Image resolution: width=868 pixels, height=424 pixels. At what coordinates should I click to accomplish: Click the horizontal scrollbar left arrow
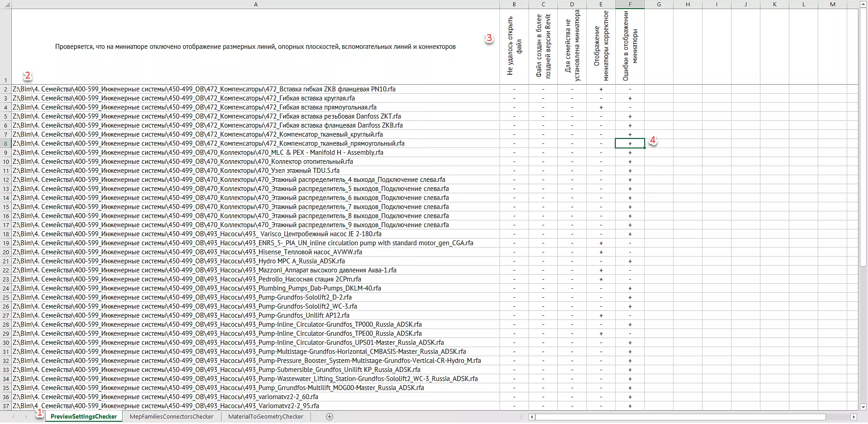(x=532, y=417)
